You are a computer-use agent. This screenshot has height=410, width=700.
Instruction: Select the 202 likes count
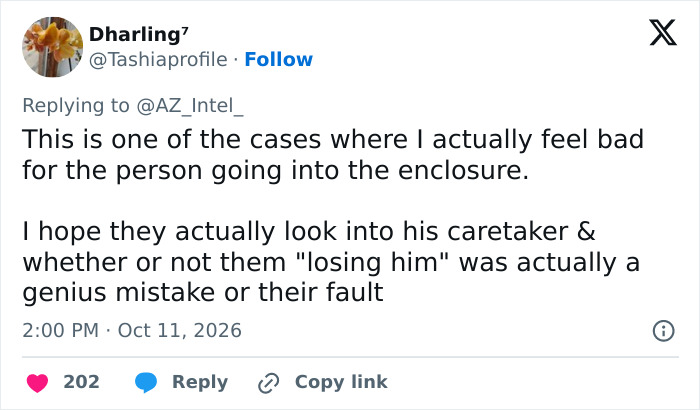(81, 382)
